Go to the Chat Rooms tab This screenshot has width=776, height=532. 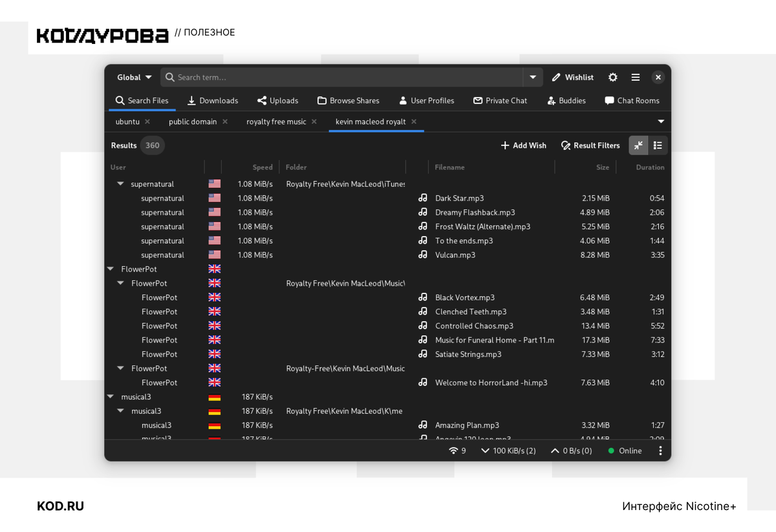(x=632, y=101)
